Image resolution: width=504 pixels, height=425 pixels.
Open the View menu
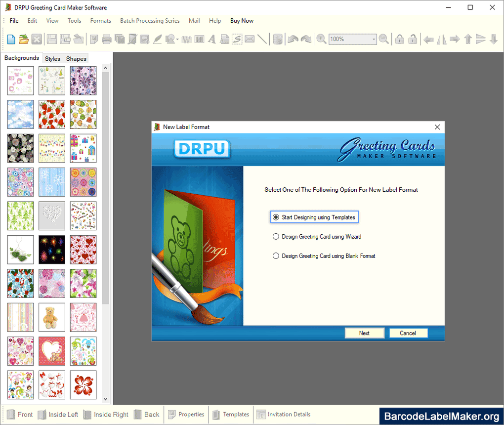point(52,21)
